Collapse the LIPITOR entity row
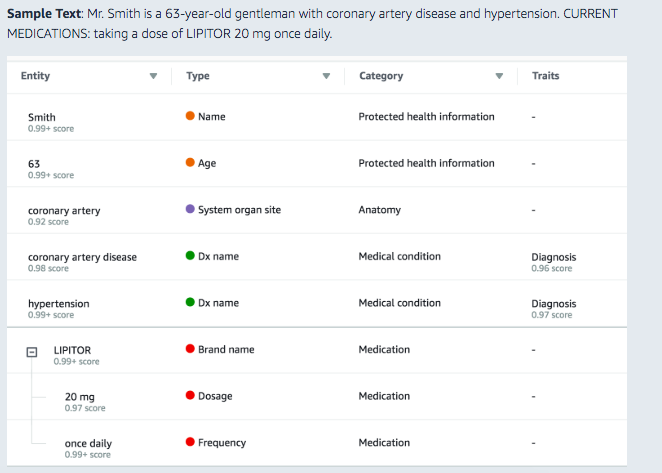The width and height of the screenshot is (662, 473). [x=33, y=353]
